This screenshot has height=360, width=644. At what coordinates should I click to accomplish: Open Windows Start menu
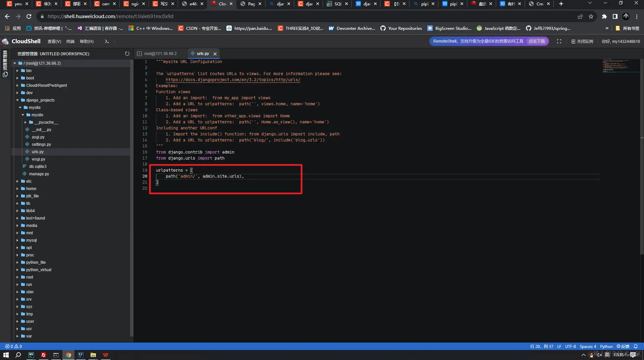6,355
